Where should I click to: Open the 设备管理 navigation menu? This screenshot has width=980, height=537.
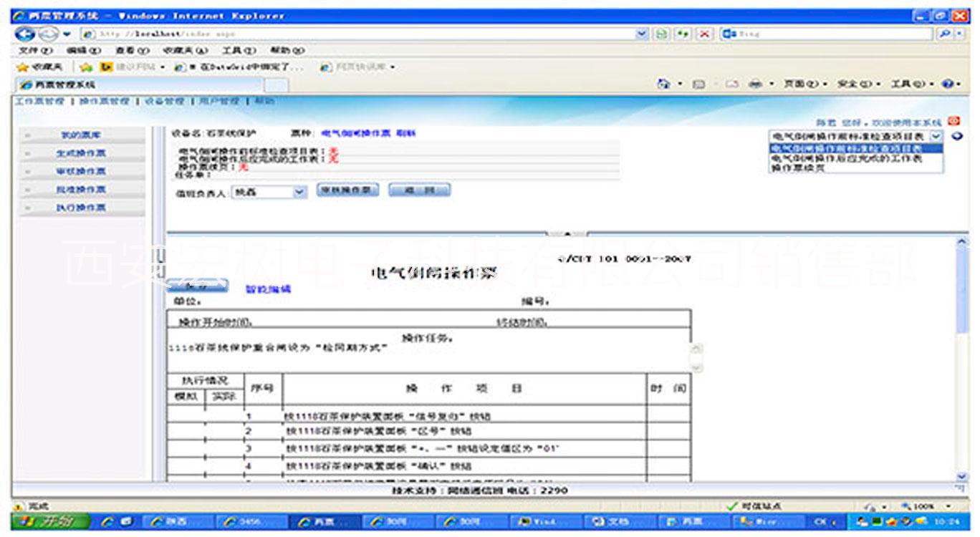click(x=165, y=102)
